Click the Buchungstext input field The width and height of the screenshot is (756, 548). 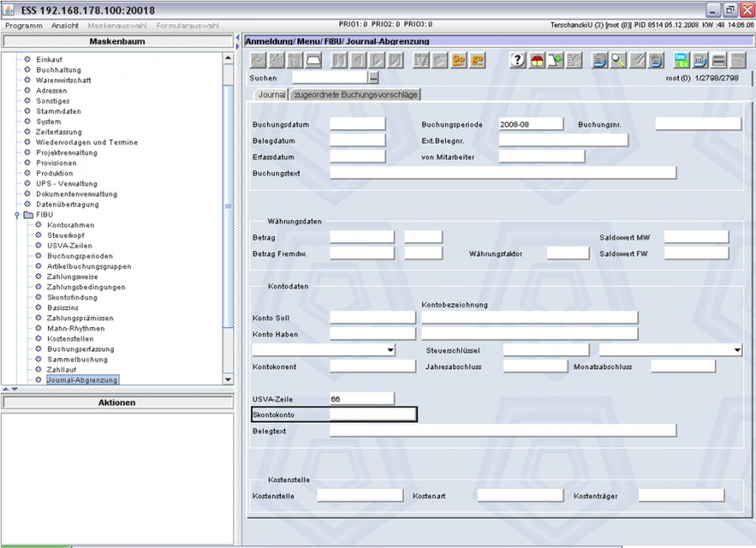coord(502,172)
